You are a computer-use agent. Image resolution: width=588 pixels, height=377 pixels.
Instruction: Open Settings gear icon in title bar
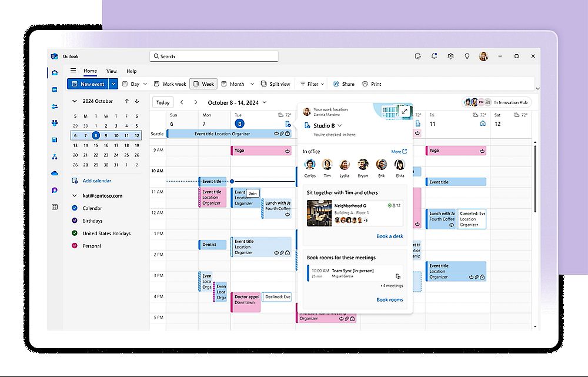(450, 56)
